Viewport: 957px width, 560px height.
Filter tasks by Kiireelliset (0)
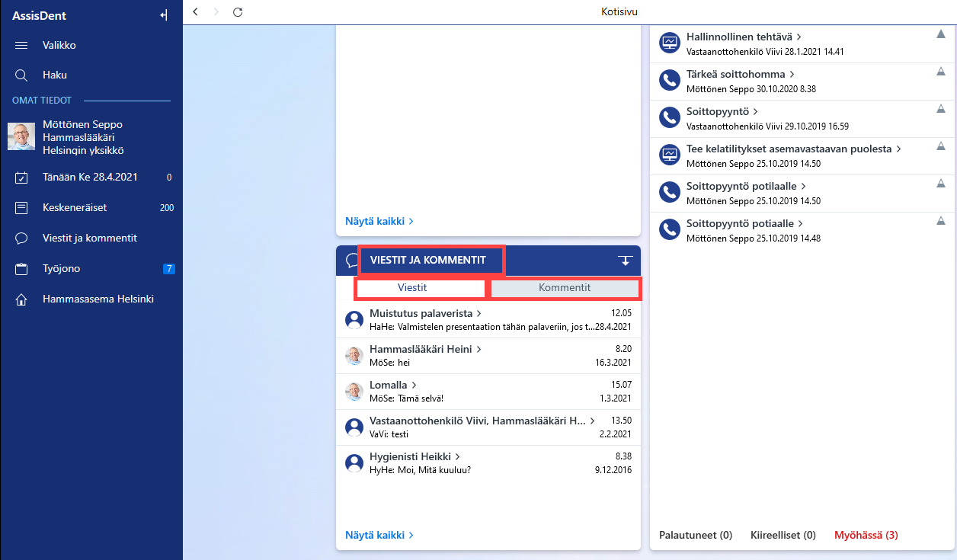point(783,535)
